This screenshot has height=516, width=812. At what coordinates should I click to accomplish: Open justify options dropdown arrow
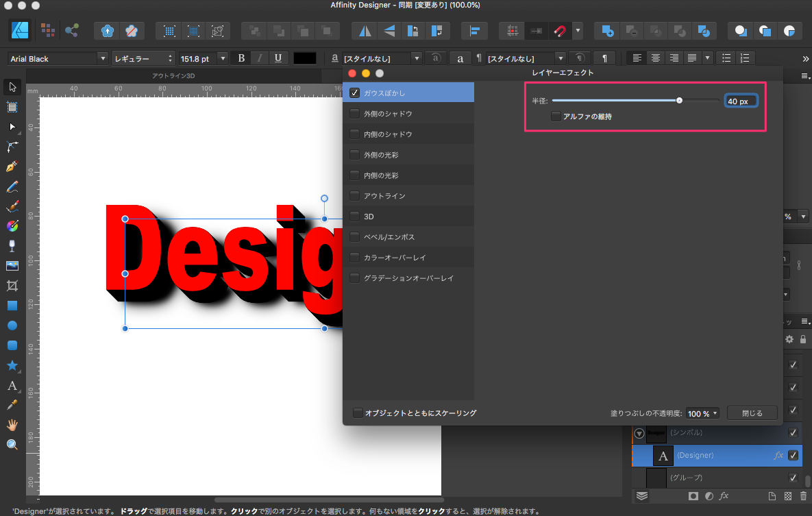pos(707,58)
